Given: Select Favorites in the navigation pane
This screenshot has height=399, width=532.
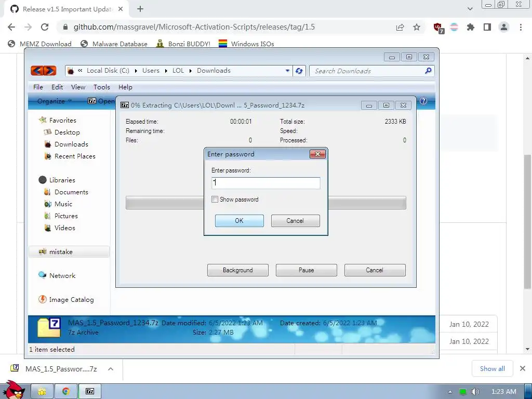Looking at the screenshot, I should click(x=62, y=120).
